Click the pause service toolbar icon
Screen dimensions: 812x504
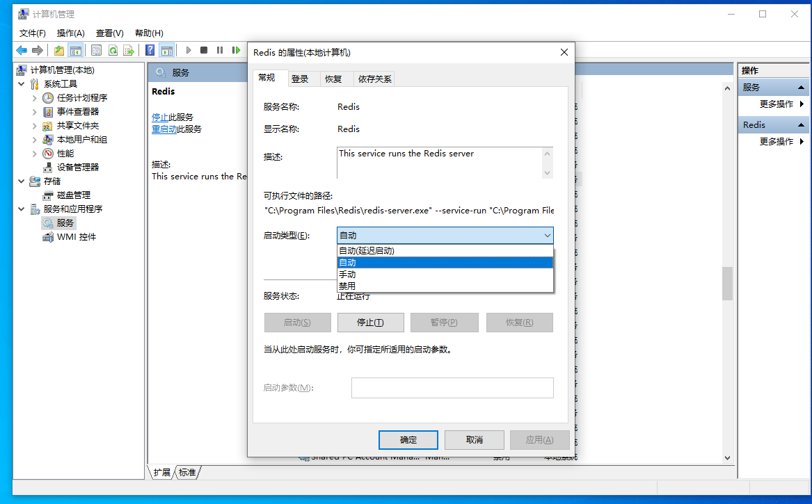pyautogui.click(x=220, y=50)
